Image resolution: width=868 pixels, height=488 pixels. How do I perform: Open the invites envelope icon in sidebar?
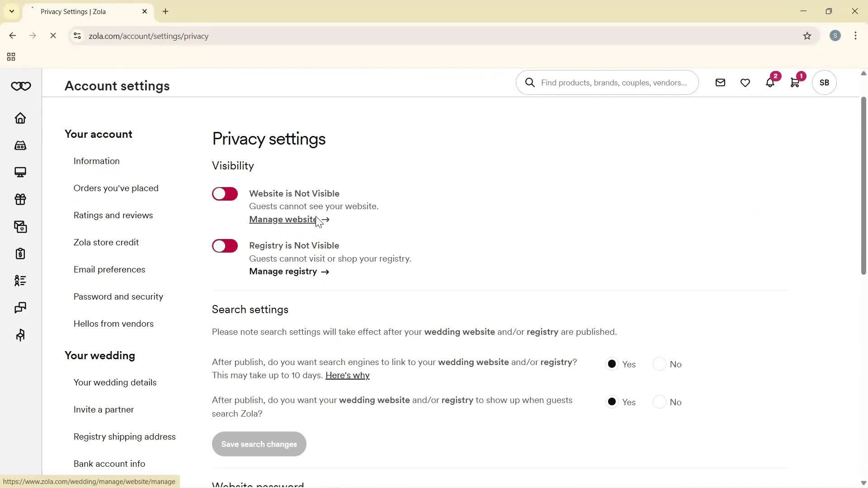(20, 227)
